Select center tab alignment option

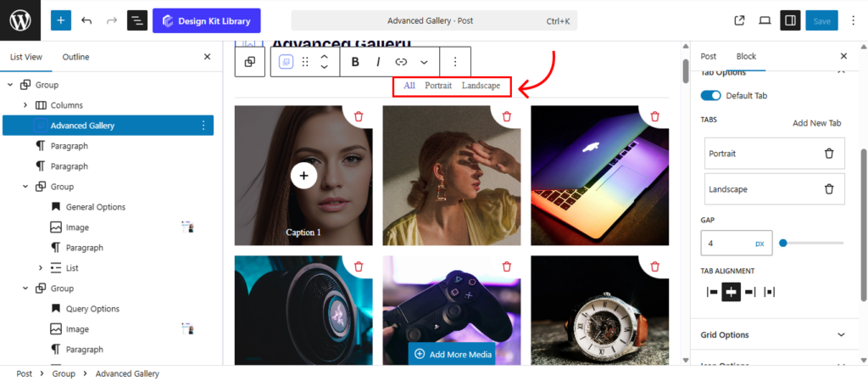coord(731,292)
